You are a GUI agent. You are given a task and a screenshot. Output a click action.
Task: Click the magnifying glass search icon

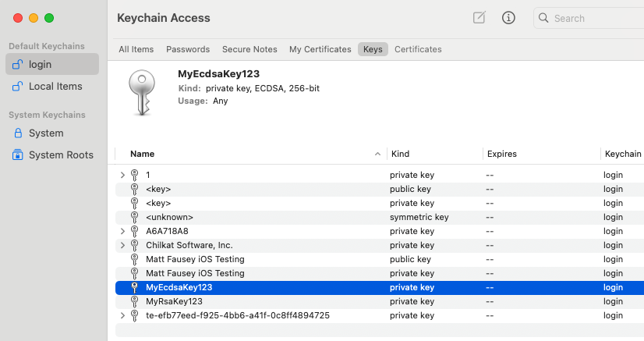point(543,18)
